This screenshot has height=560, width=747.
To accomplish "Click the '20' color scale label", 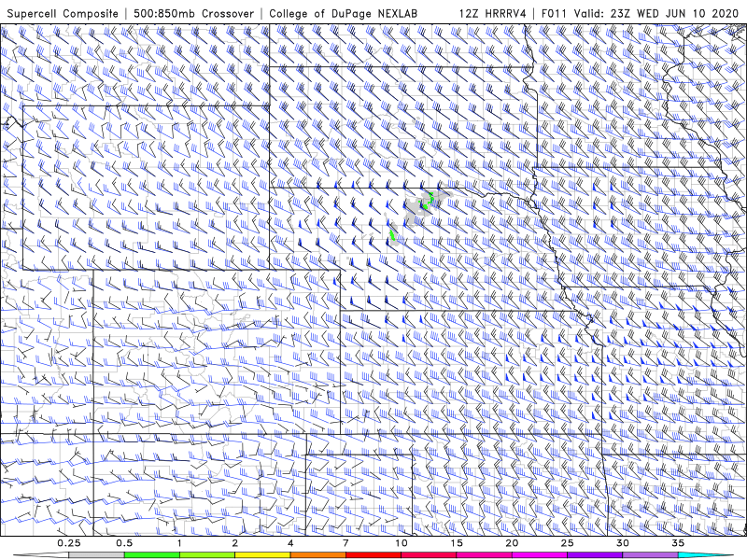I will click(512, 543).
